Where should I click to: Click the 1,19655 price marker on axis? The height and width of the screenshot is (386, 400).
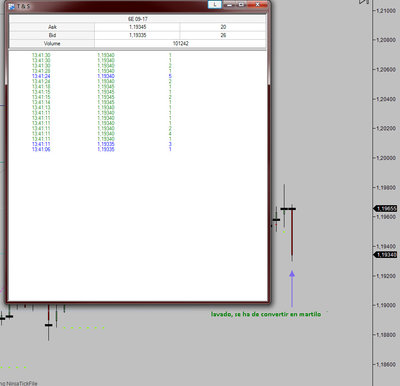pyautogui.click(x=386, y=209)
